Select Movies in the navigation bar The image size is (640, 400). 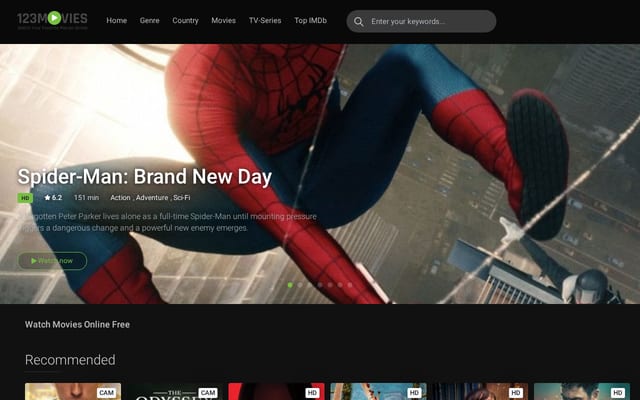point(223,20)
